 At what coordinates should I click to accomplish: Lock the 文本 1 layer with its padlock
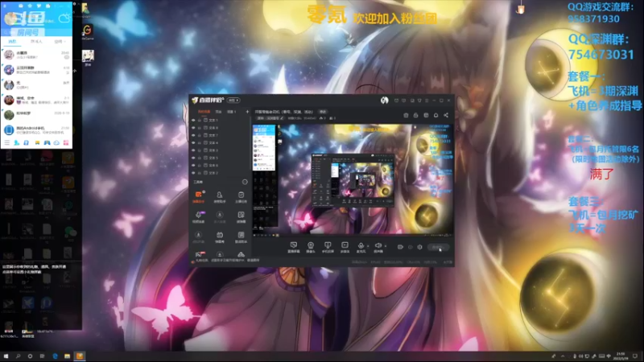[x=200, y=120]
